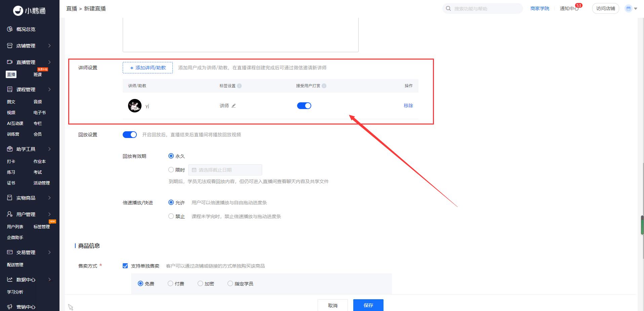Click the 小鹅通 logo
This screenshot has height=311, width=644.
coord(29,11)
